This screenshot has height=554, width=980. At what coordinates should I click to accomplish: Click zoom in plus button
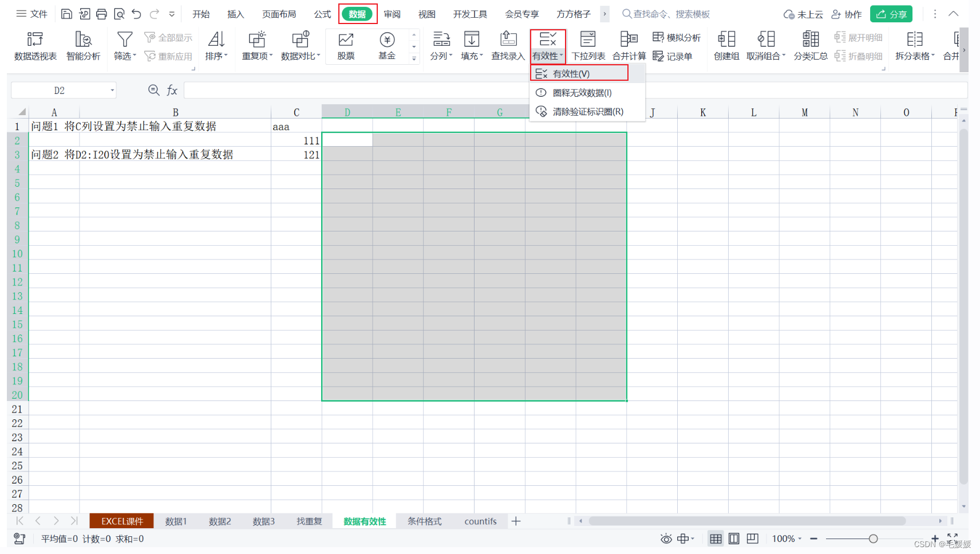click(935, 539)
